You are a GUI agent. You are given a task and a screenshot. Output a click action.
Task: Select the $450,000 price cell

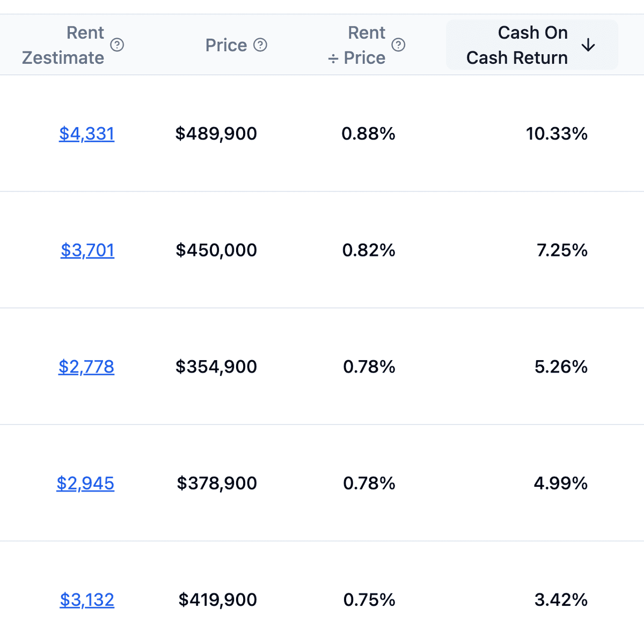click(216, 250)
